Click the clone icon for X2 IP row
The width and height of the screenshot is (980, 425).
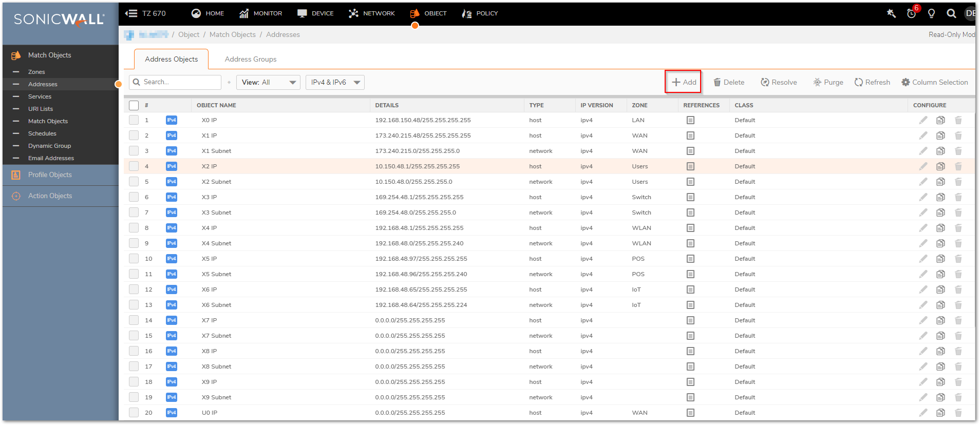point(940,166)
